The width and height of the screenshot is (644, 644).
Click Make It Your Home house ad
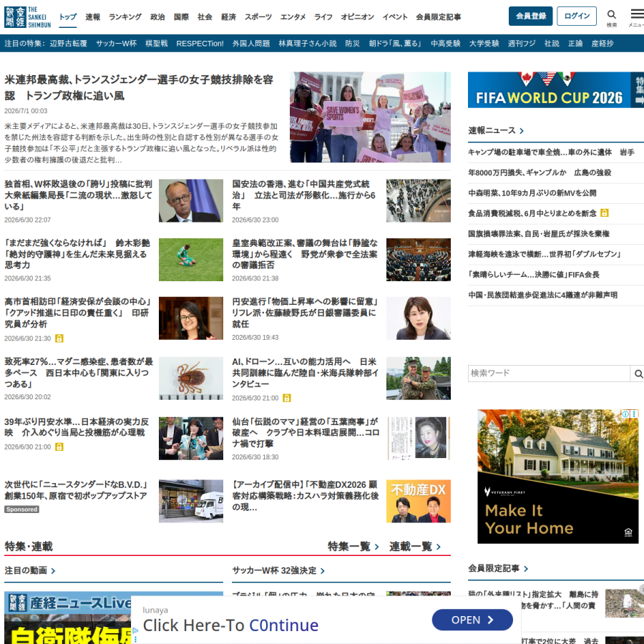point(557,477)
